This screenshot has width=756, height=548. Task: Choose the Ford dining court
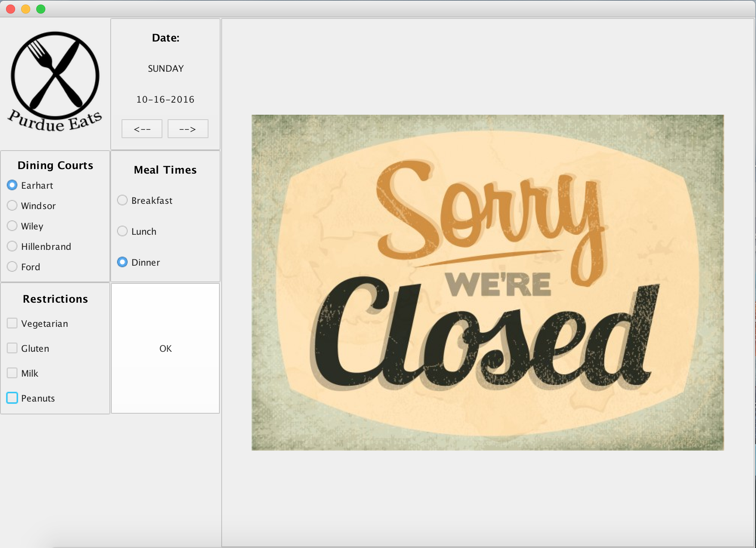coord(12,267)
